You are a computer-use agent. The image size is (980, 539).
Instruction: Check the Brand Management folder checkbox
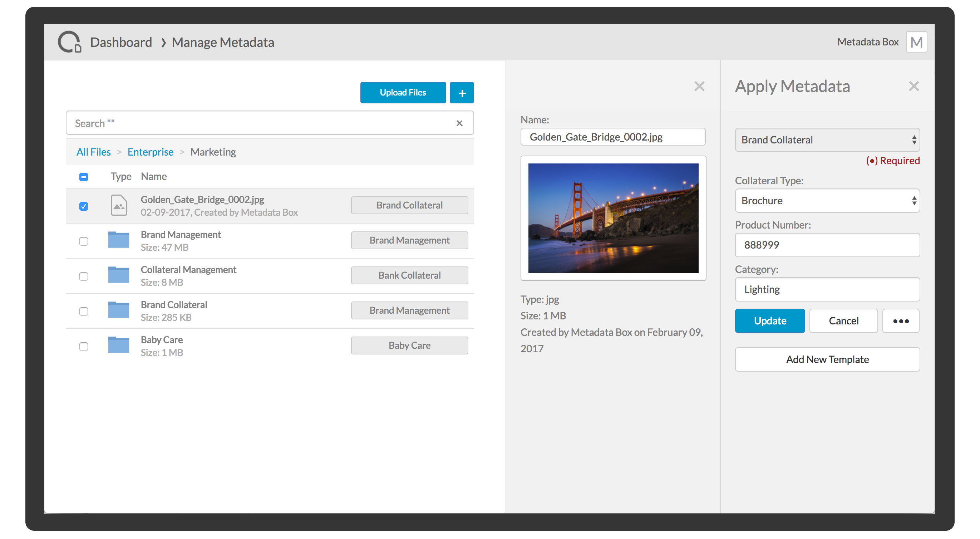click(x=84, y=241)
